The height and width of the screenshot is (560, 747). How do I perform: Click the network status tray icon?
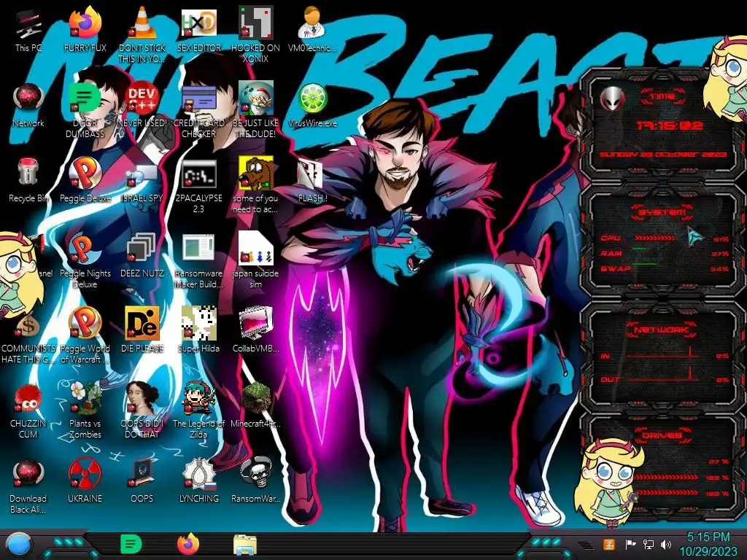648,544
